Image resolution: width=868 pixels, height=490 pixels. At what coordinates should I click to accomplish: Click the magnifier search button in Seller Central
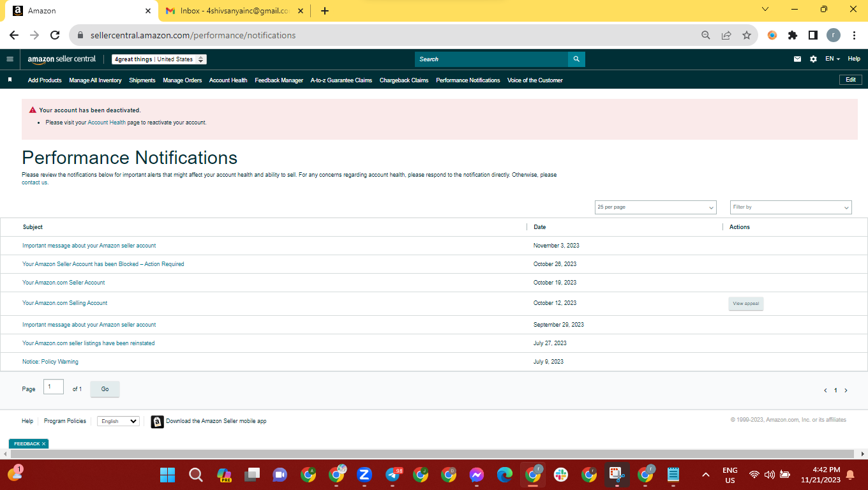tap(576, 59)
